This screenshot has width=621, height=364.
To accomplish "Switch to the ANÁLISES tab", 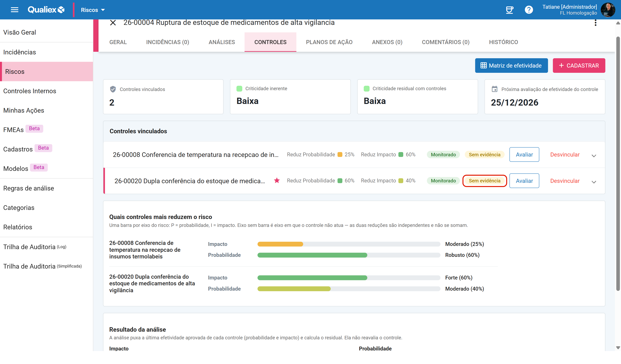I will tap(221, 42).
